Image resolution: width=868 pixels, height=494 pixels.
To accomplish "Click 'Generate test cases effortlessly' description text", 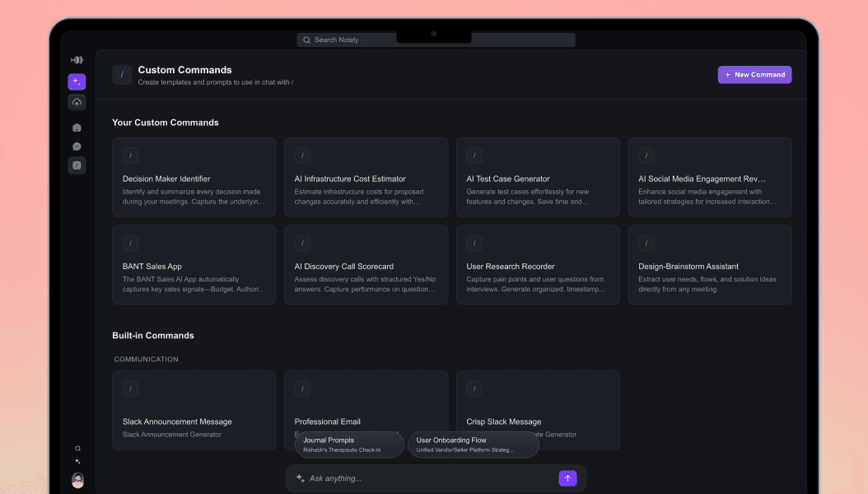I will [527, 197].
